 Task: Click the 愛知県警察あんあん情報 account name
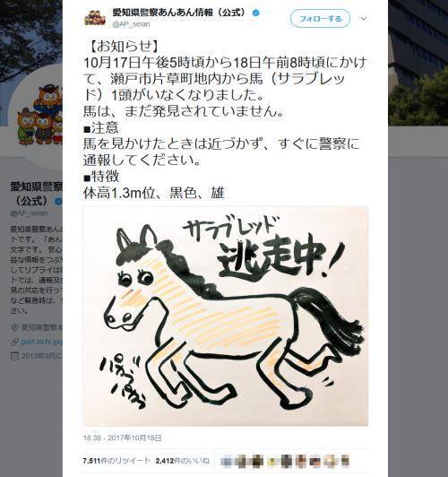pyautogui.click(x=178, y=13)
